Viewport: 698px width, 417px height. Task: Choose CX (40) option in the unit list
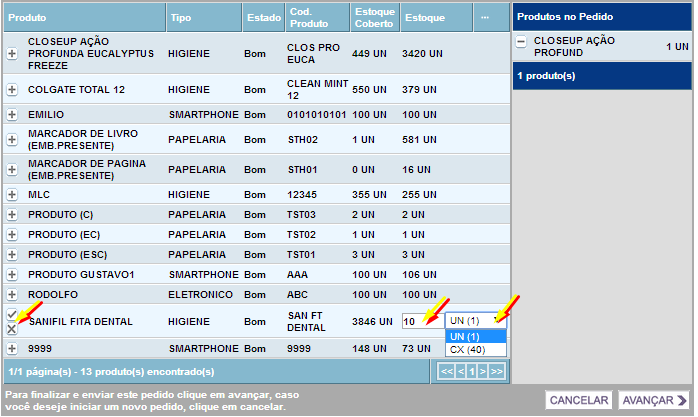click(475, 349)
